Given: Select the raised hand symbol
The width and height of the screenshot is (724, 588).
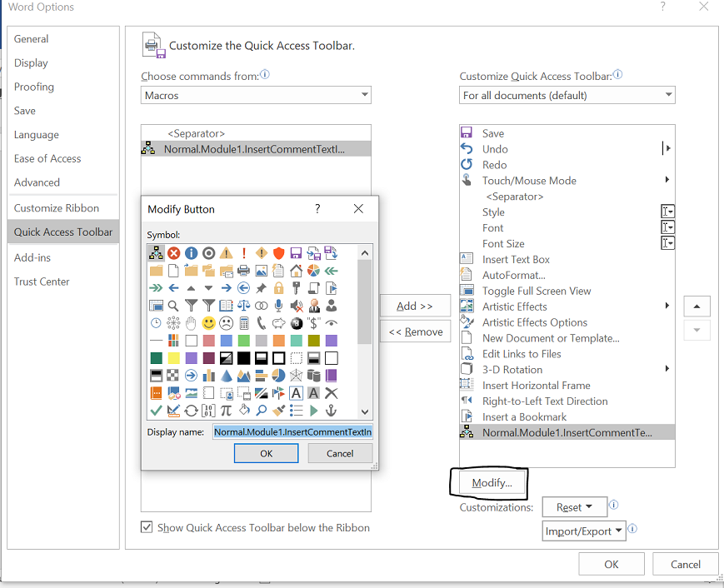Looking at the screenshot, I should coord(191,323).
